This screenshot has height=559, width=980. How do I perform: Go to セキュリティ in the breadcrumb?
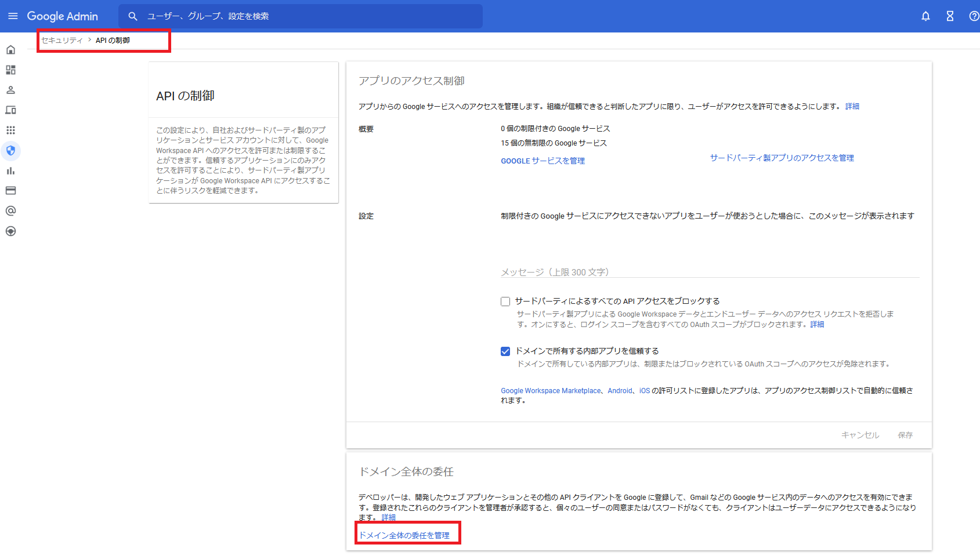[x=62, y=41]
